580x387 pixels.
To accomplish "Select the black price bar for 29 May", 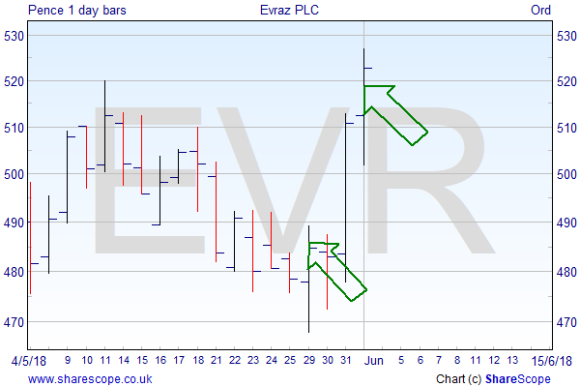I will point(309,279).
